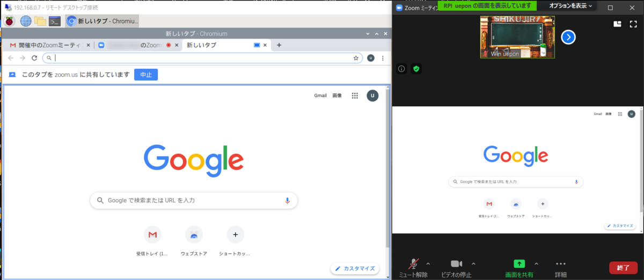Screen dimensions: 644x280
Task: Launch the terminal icon in the taskbar
Action: coord(55,21)
